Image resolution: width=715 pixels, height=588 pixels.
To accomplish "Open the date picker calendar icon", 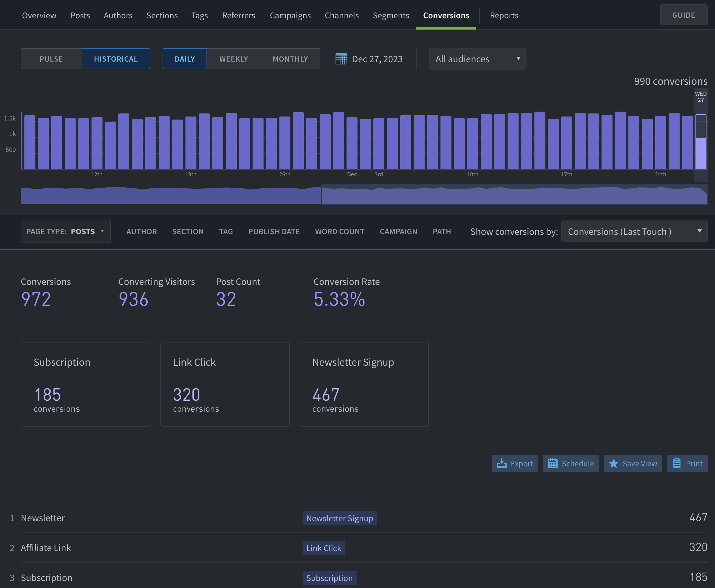I will (342, 59).
